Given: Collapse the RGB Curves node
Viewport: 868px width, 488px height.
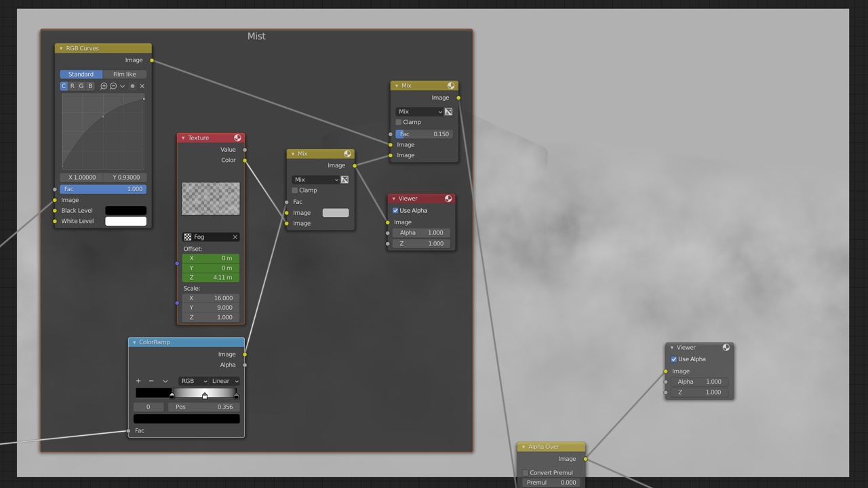Looking at the screenshot, I should tap(61, 49).
